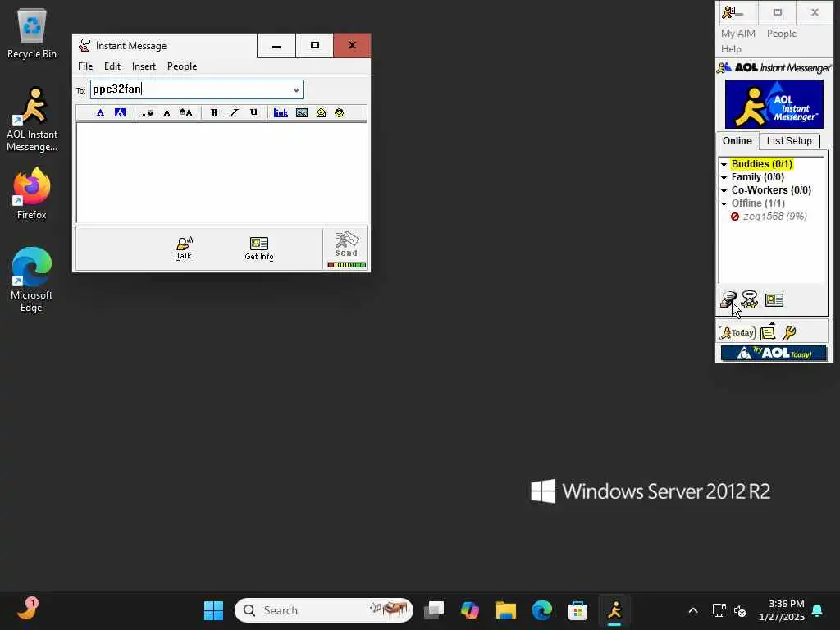The width and height of the screenshot is (840, 630).
Task: Click the yellow notepad icon in buddy list
Action: tap(768, 333)
